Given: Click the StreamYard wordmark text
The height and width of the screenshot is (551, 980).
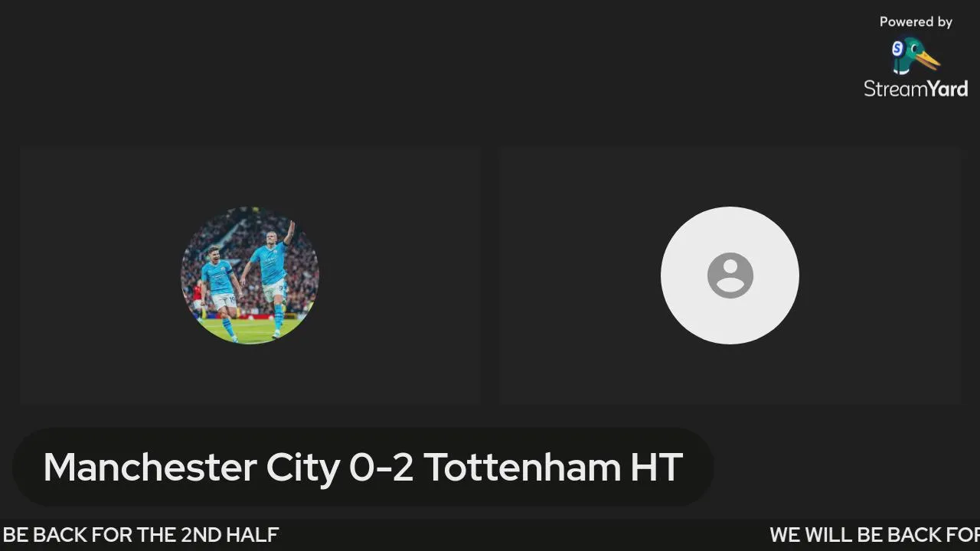Looking at the screenshot, I should (916, 89).
